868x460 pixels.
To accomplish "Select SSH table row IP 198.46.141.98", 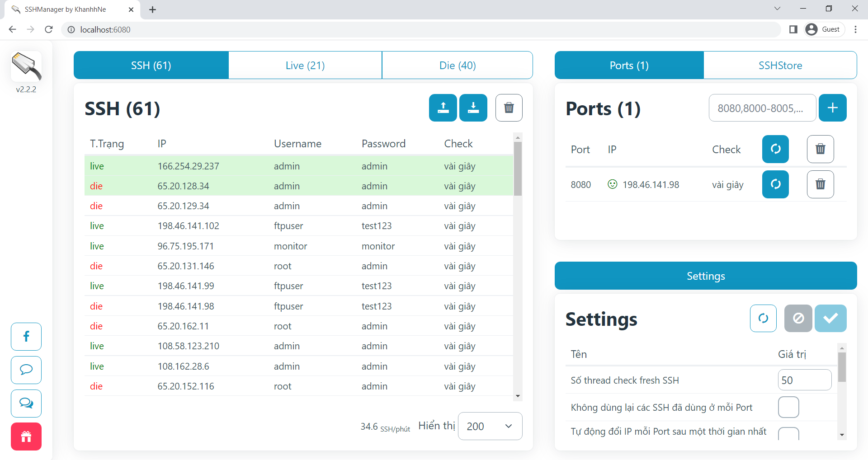I will pos(299,306).
